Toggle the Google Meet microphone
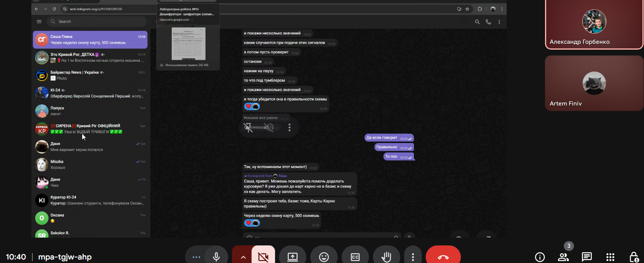This screenshot has height=263, width=644. pos(216,257)
